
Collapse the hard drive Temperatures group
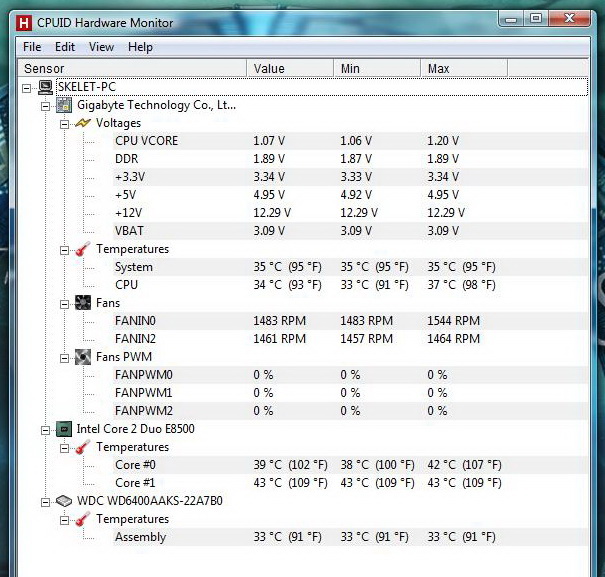64,521
